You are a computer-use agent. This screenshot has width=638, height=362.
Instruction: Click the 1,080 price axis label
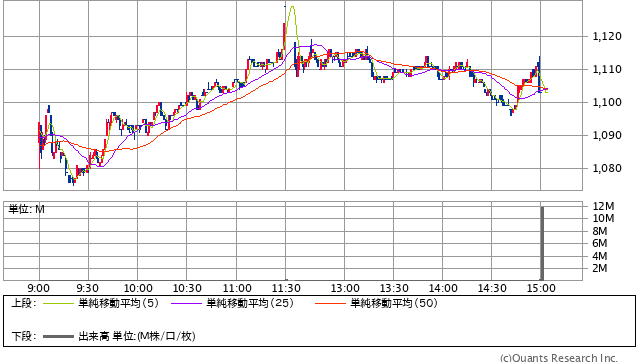(607, 168)
